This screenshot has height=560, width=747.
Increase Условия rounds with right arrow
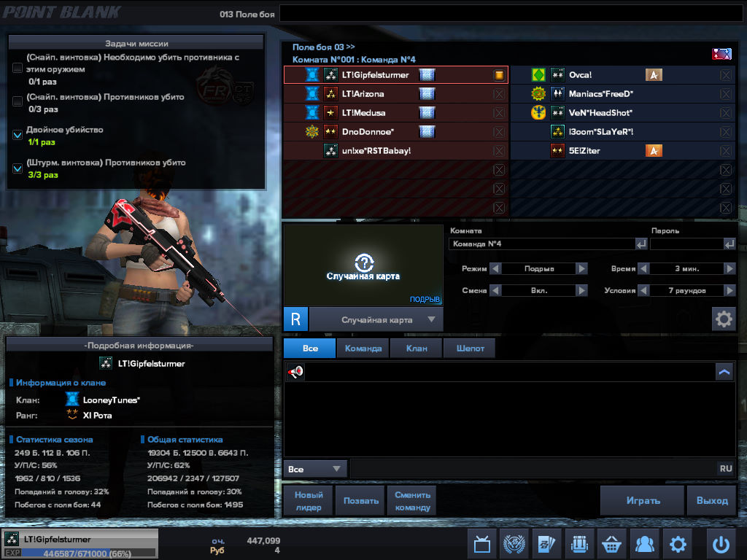[x=729, y=290]
